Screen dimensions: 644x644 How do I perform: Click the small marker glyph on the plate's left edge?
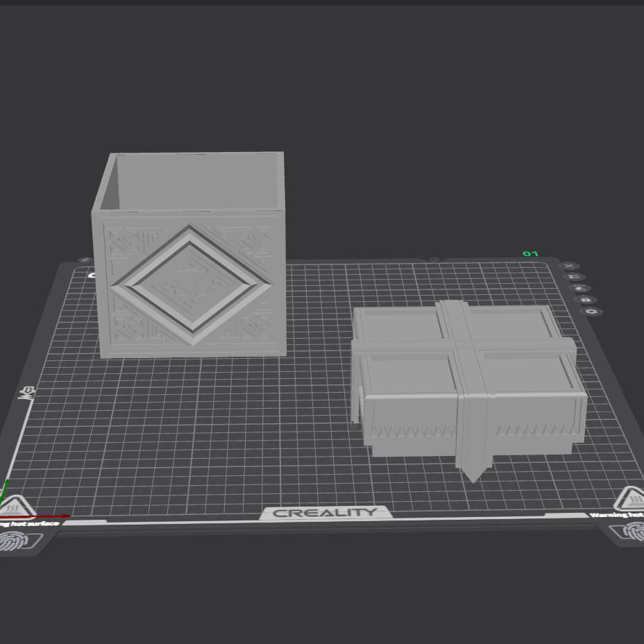(26, 391)
